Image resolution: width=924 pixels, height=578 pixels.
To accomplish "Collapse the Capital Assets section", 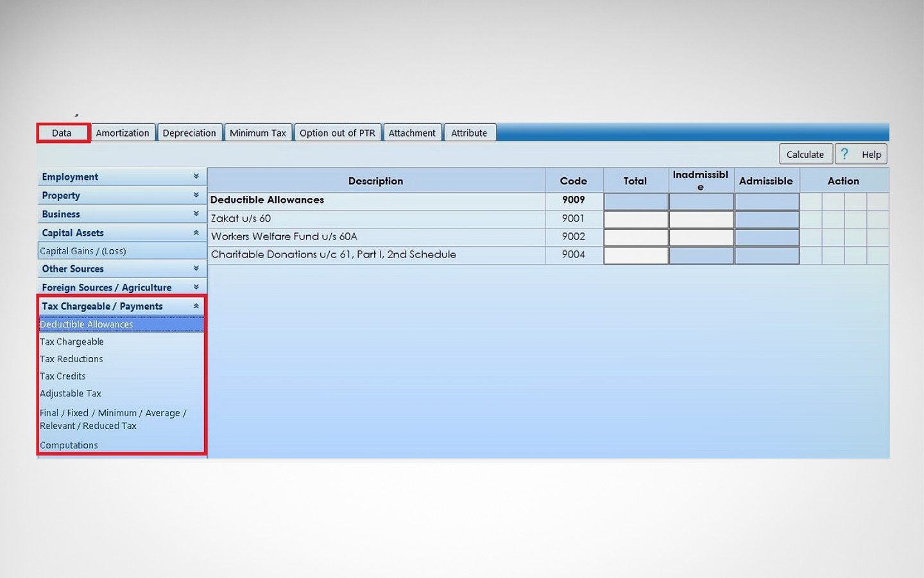I will pyautogui.click(x=196, y=232).
